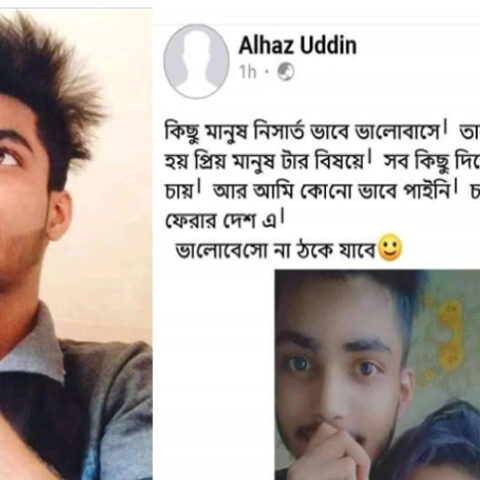
Task: Click the 1h post timestamp
Action: [x=248, y=72]
